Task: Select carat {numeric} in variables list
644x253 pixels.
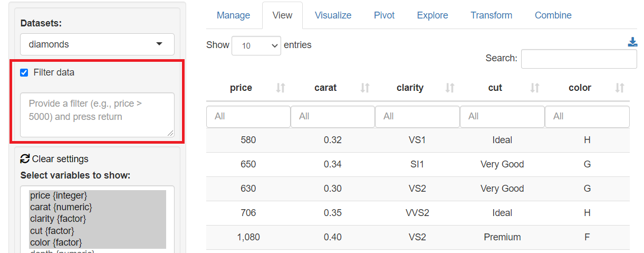Action: pos(61,207)
